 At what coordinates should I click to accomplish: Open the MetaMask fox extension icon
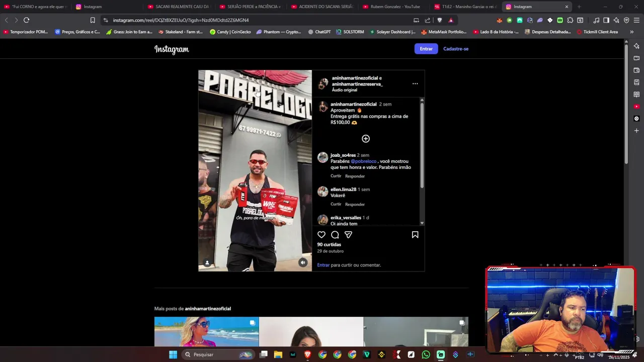499,20
